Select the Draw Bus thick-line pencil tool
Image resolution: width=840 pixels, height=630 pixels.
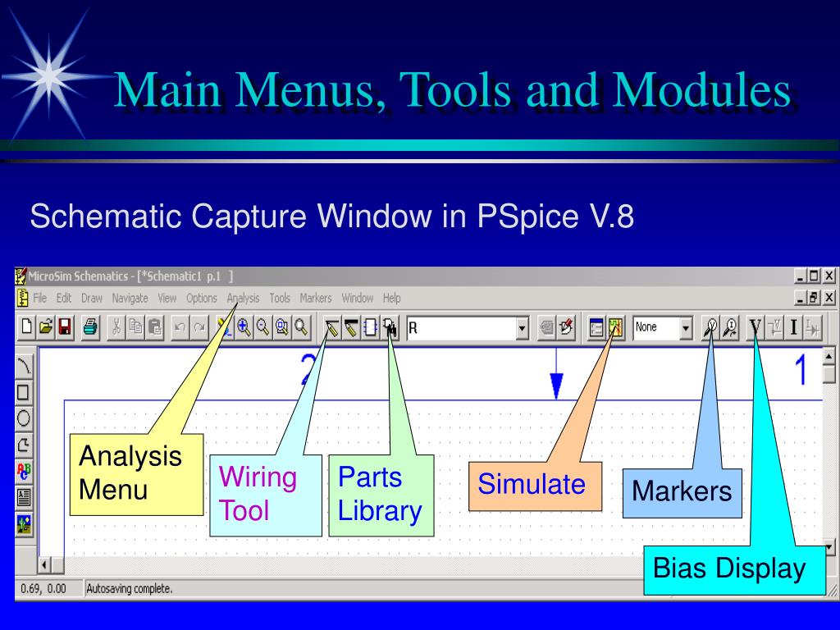pyautogui.click(x=351, y=327)
